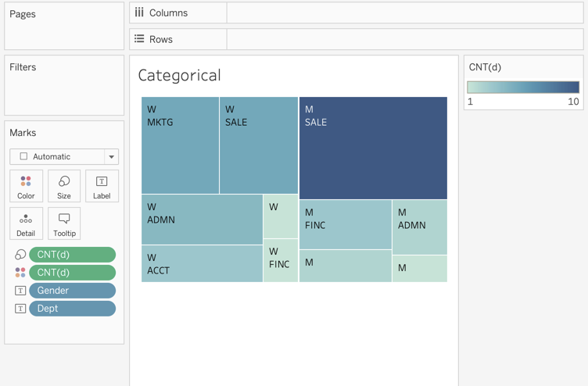This screenshot has height=386, width=588.
Task: Click the Rows shelf area
Action: tap(404, 39)
